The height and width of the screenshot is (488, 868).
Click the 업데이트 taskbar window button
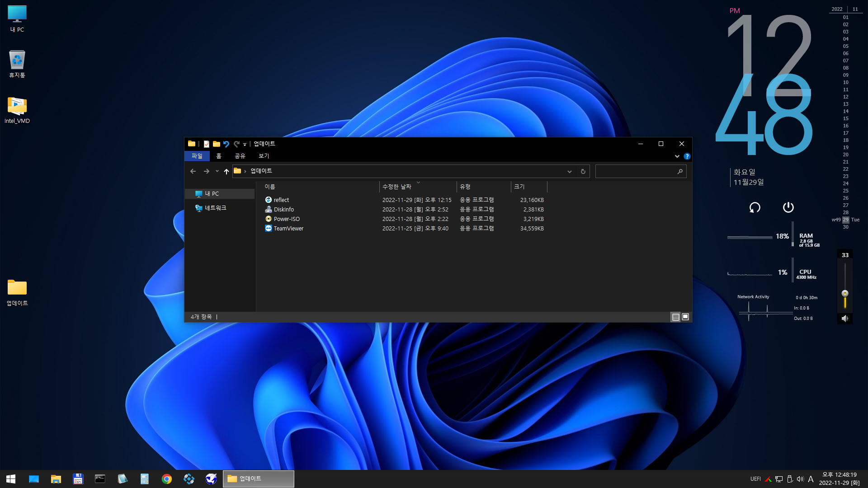click(x=259, y=479)
